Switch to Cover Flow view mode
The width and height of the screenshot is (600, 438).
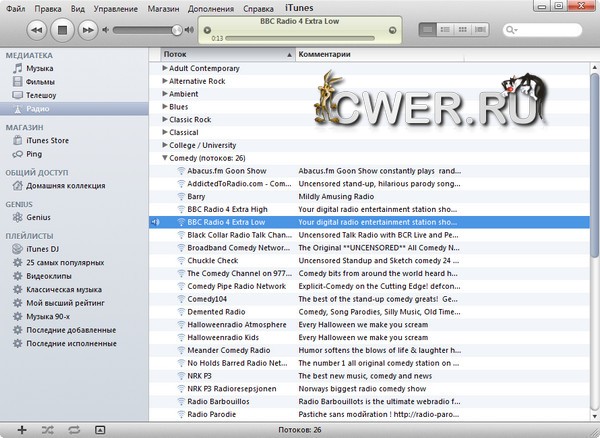(480, 29)
